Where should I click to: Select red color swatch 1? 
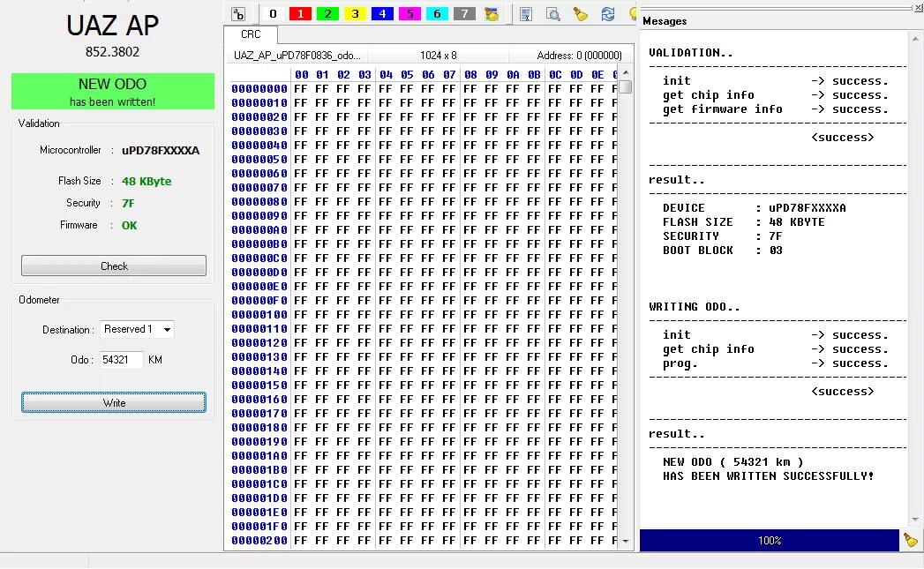300,13
